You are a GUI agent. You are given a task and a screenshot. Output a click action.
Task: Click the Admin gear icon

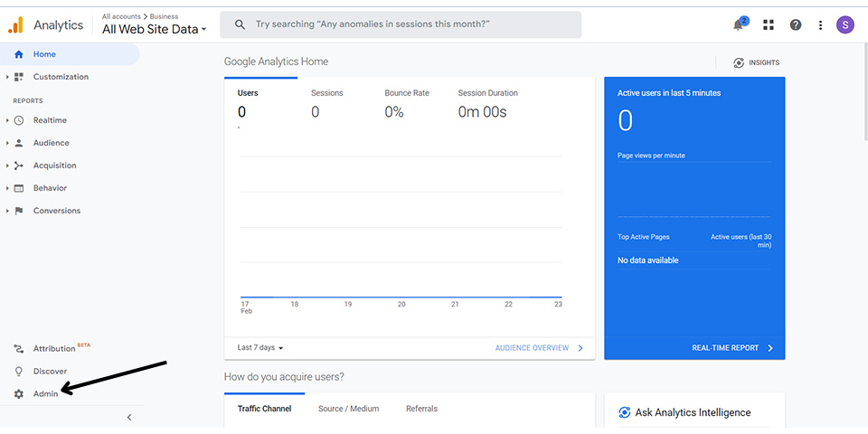19,394
